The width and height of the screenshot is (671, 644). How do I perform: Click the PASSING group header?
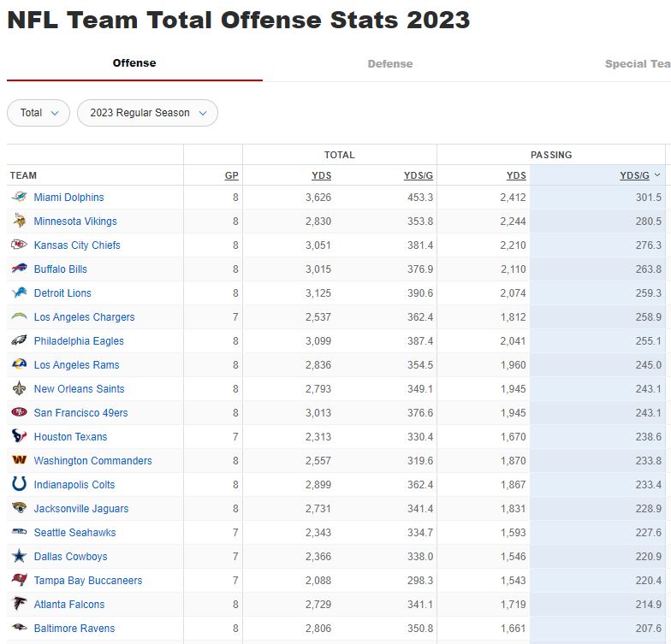tap(551, 155)
